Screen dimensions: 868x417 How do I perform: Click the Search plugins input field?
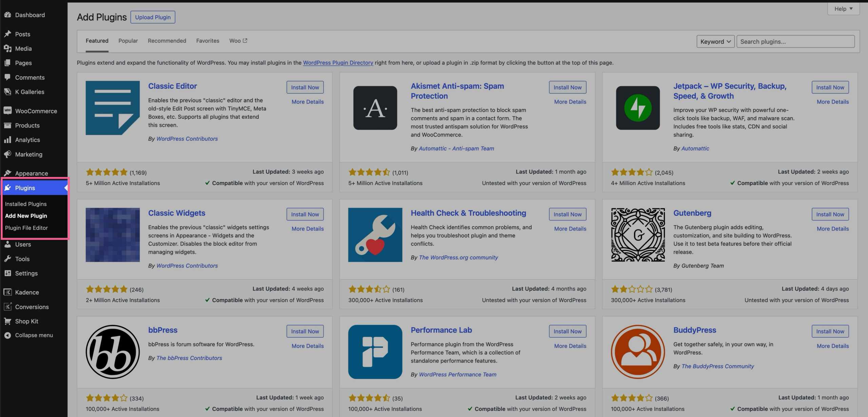[795, 41]
